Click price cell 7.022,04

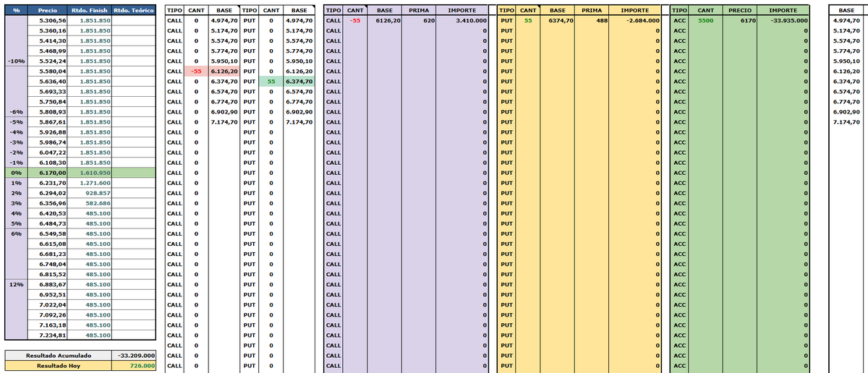pos(48,304)
